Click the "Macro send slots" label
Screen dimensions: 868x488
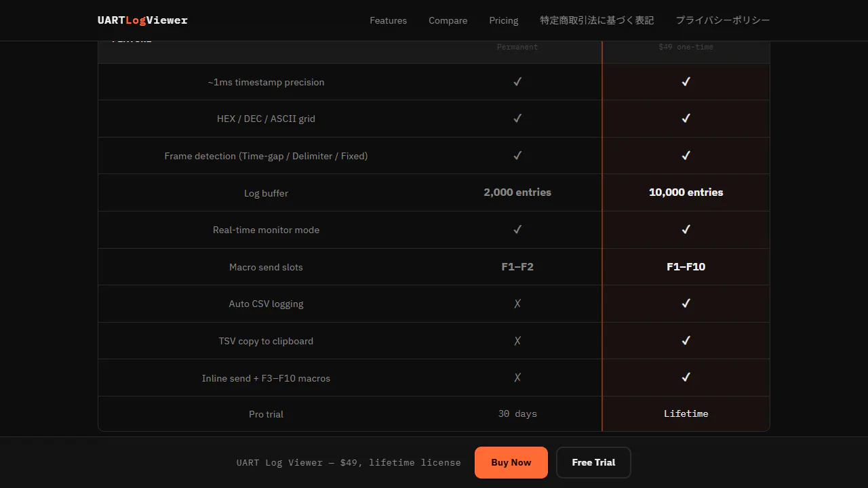pyautogui.click(x=266, y=267)
